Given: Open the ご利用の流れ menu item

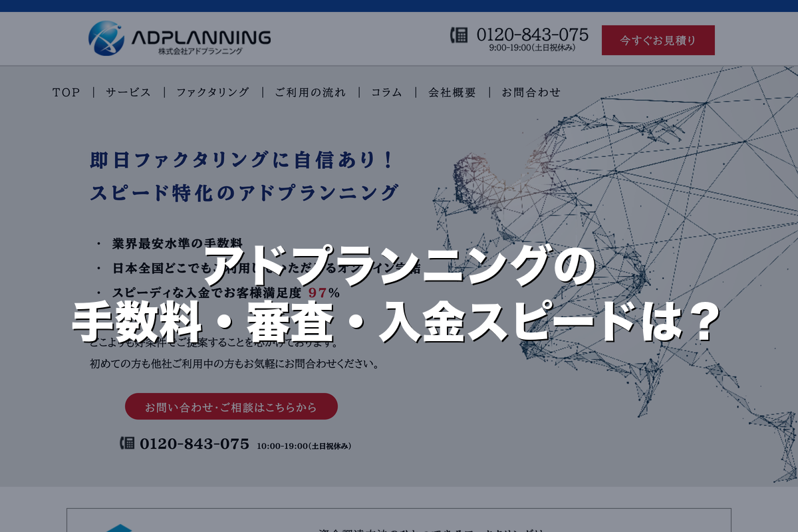Looking at the screenshot, I should (311, 92).
